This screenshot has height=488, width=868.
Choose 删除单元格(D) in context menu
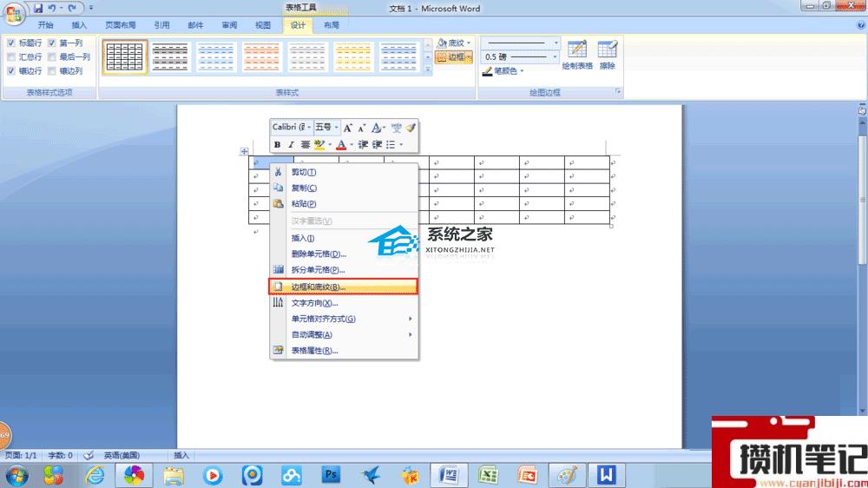pos(343,254)
